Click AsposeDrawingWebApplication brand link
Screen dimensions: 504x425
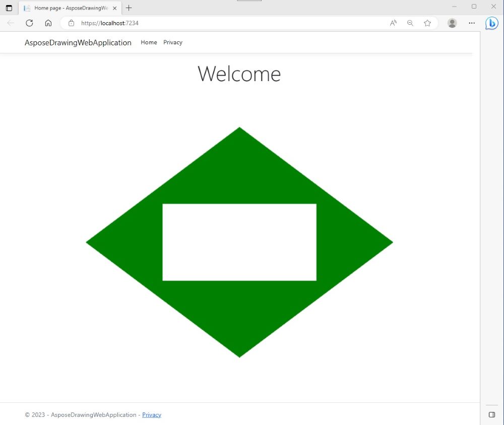78,43
